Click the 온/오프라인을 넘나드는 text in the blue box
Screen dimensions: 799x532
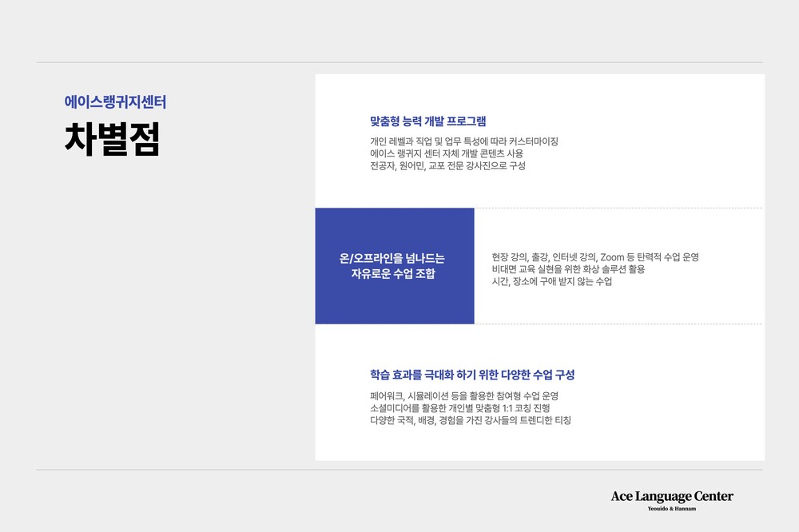tap(392, 258)
